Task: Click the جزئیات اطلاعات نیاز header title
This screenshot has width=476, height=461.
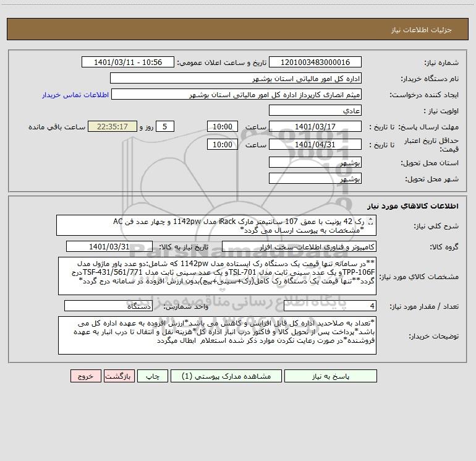Action: tap(422, 30)
